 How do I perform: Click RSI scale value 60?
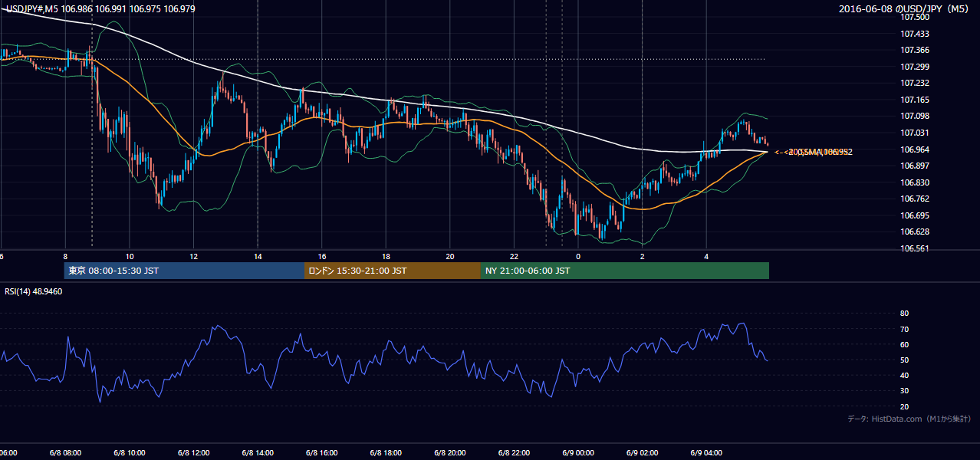click(904, 344)
